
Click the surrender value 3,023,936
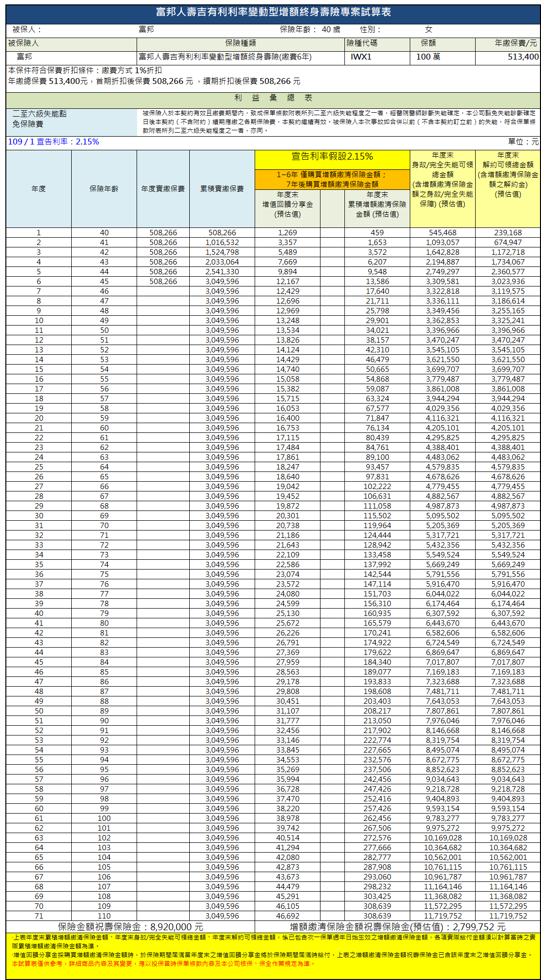tap(508, 282)
